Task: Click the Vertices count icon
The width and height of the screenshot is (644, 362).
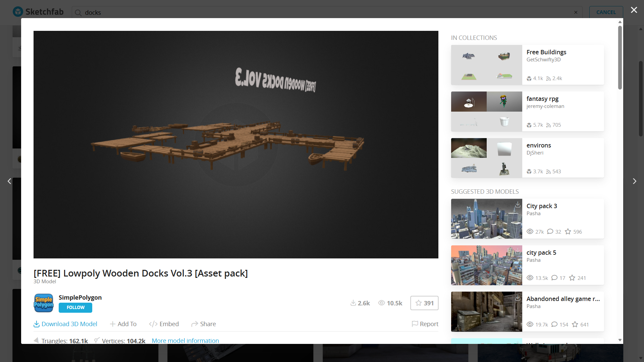Action: [x=97, y=340]
